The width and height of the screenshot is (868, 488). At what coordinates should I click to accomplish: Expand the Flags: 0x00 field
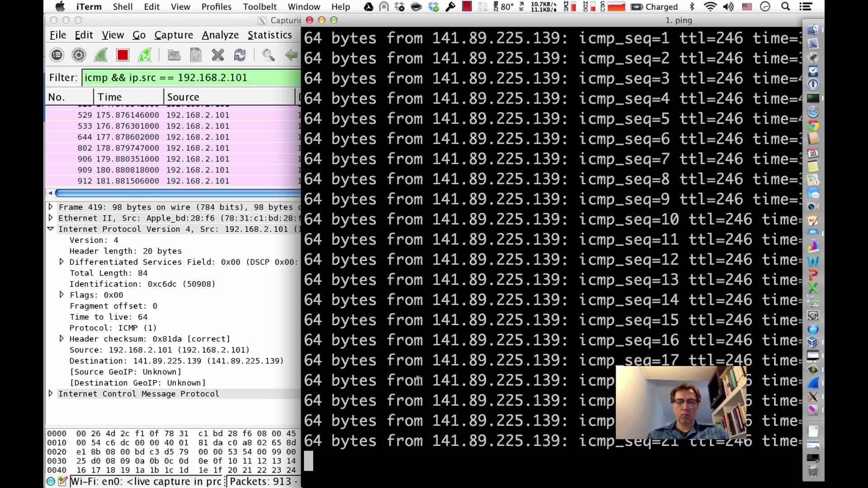(62, 295)
